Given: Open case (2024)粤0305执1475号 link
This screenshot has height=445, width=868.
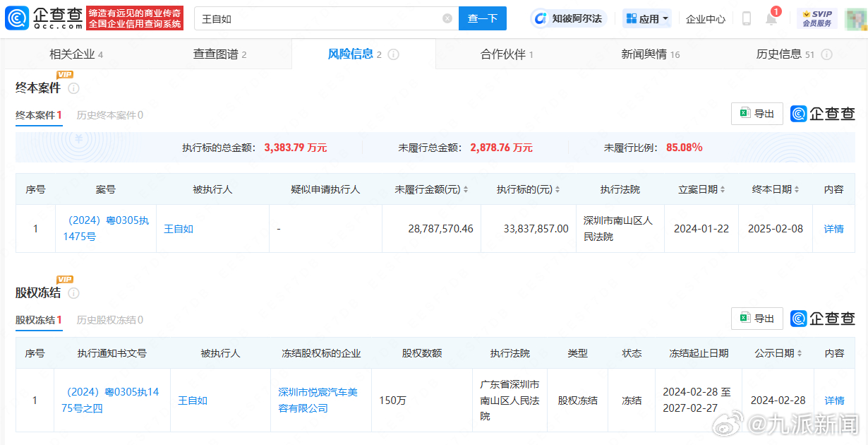Looking at the screenshot, I should click(x=106, y=229).
